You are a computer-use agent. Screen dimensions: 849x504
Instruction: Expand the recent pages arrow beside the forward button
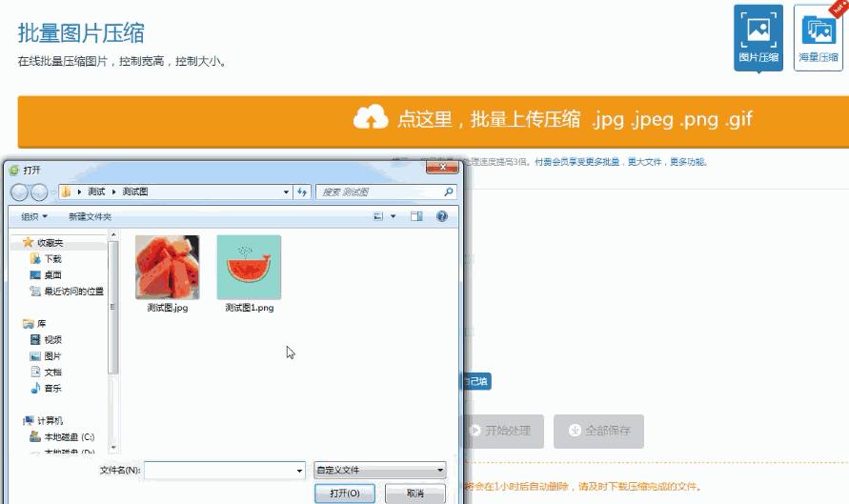coord(53,192)
